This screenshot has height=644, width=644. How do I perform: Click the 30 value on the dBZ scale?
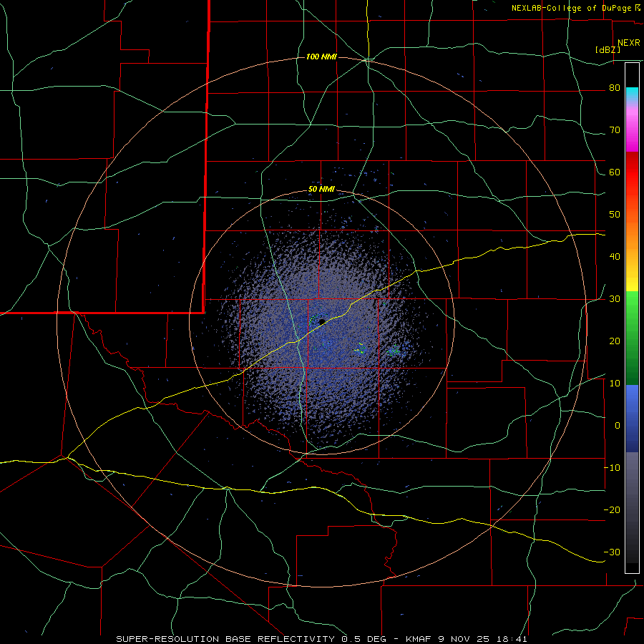(615, 299)
